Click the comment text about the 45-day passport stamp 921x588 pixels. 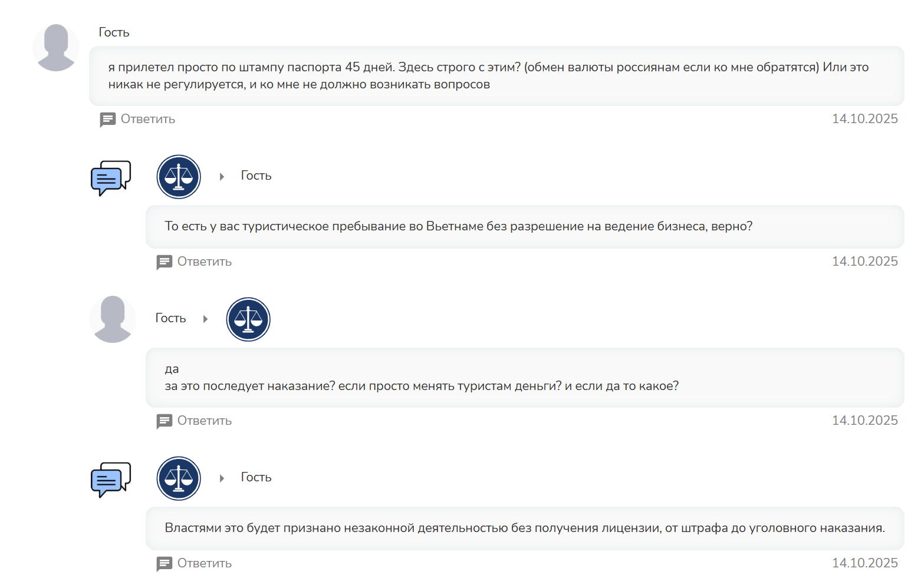click(488, 75)
